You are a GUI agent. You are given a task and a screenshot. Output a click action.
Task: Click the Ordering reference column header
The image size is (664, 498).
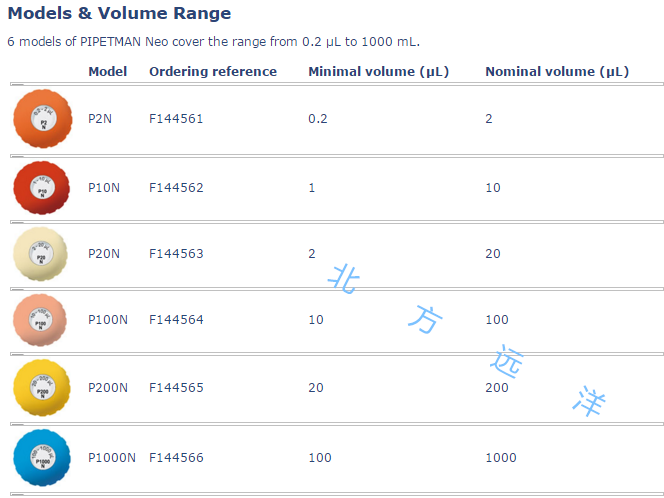coord(213,72)
